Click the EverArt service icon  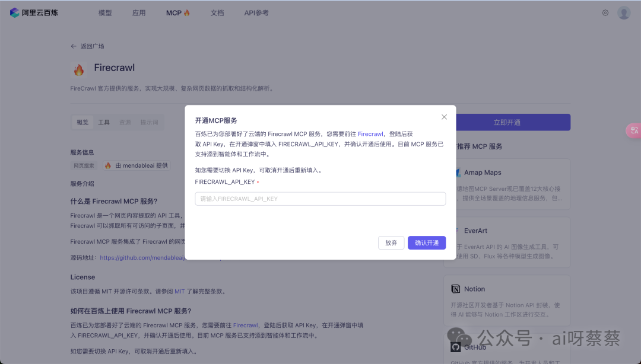pos(456,230)
